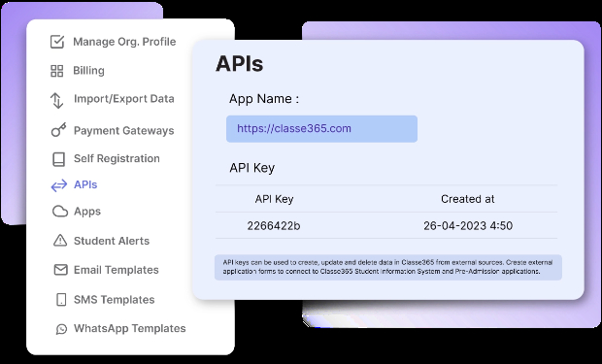Click the Self Registration book icon

click(x=58, y=159)
